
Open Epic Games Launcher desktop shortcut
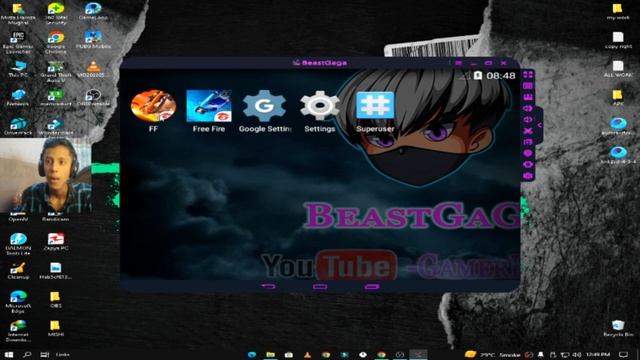(x=18, y=42)
